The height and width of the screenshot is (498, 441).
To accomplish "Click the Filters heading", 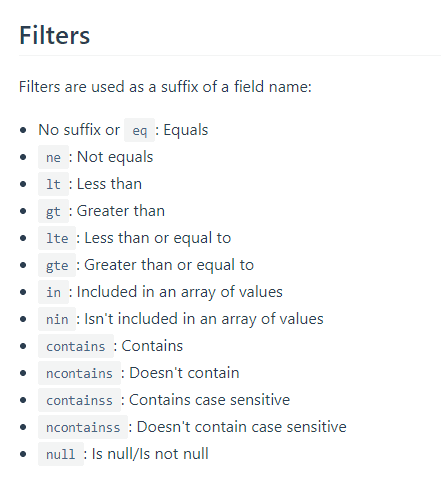I will coord(55,35).
